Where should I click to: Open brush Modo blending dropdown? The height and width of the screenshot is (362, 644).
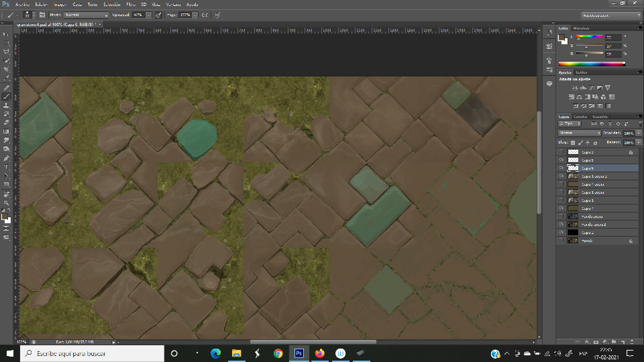tap(87, 15)
